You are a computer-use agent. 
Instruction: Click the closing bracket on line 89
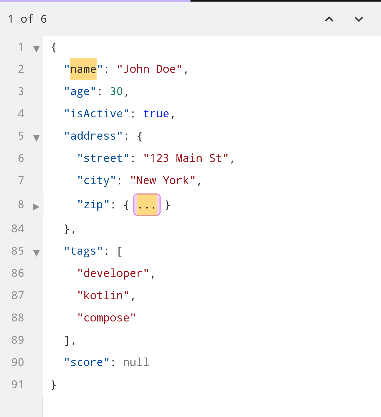click(67, 340)
